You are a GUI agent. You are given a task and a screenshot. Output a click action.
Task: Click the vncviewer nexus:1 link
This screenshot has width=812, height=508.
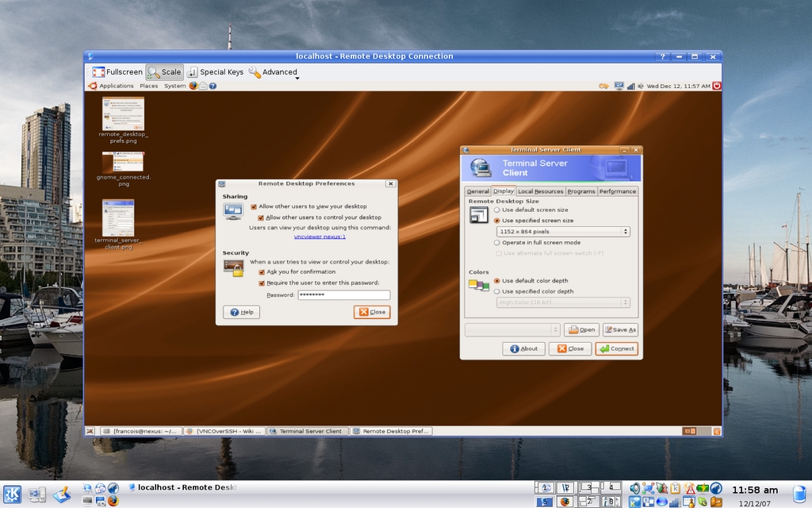(320, 237)
